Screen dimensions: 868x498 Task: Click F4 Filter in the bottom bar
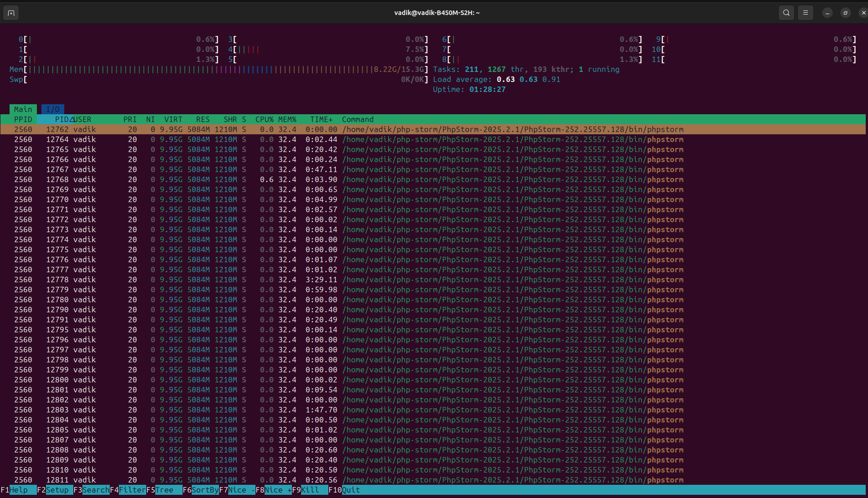pyautogui.click(x=128, y=490)
